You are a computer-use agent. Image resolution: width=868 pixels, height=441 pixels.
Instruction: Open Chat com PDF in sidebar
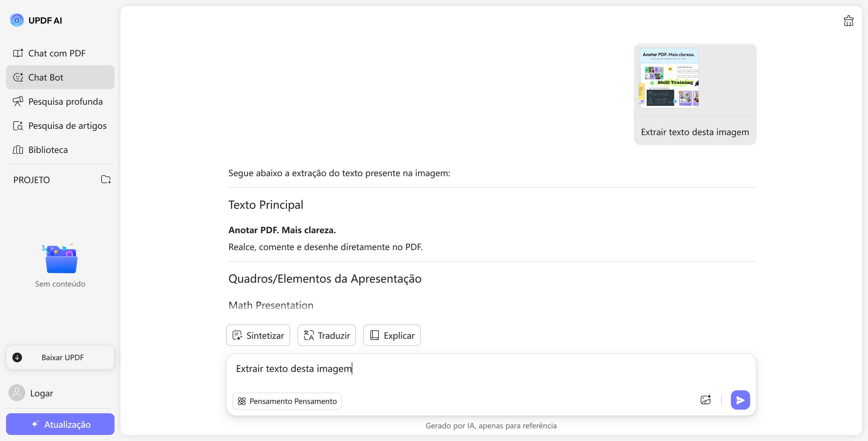click(x=57, y=53)
